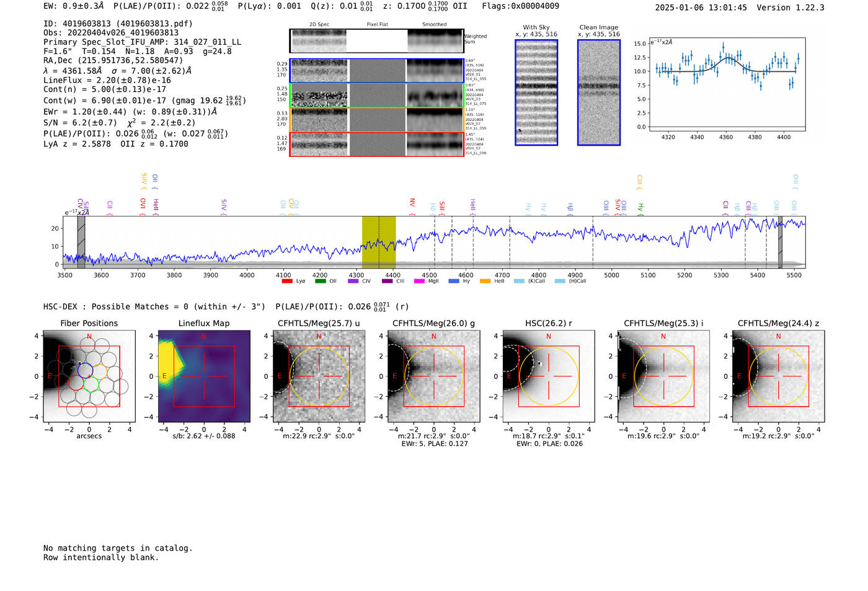Click the '2D Spec' column header
This screenshot has height=591, width=868.
pos(319,25)
